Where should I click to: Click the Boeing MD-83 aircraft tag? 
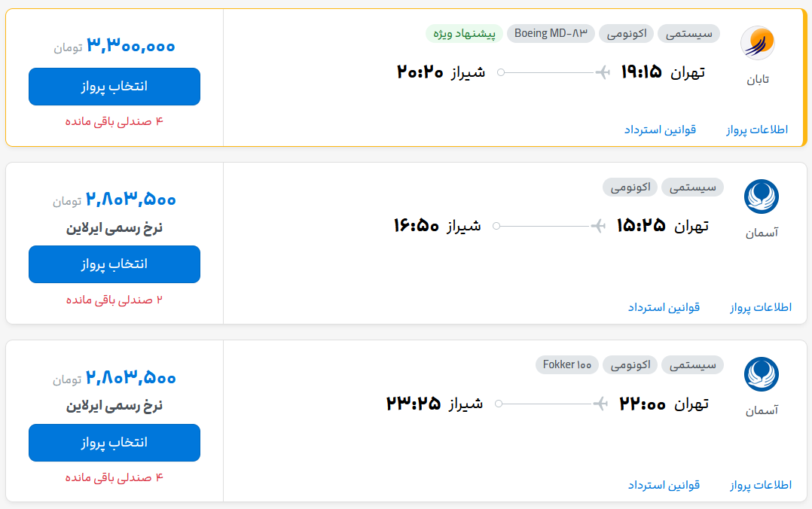(551, 33)
